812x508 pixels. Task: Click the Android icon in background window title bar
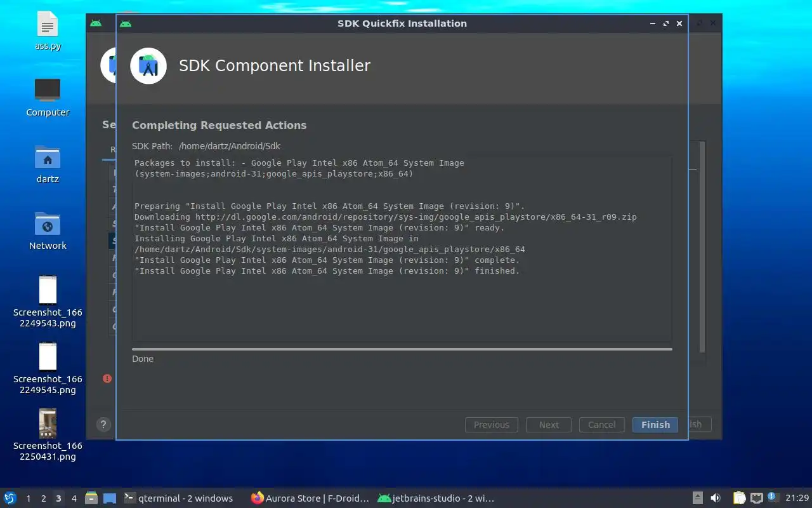pyautogui.click(x=96, y=23)
